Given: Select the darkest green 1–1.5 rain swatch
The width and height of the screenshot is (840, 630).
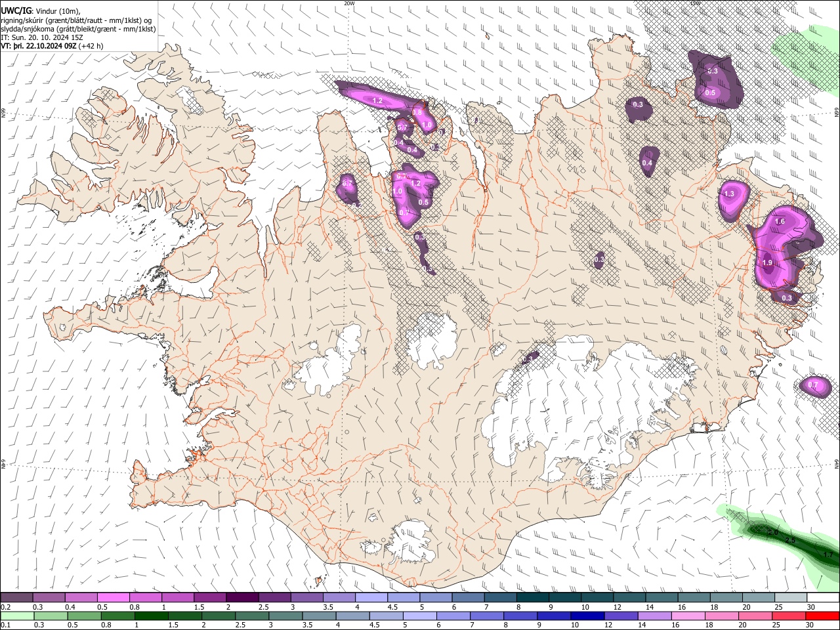Looking at the screenshot, I should (x=152, y=616).
